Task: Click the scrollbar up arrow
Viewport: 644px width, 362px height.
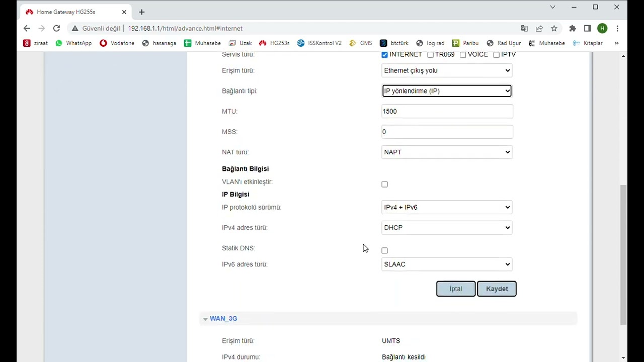Action: click(623, 56)
